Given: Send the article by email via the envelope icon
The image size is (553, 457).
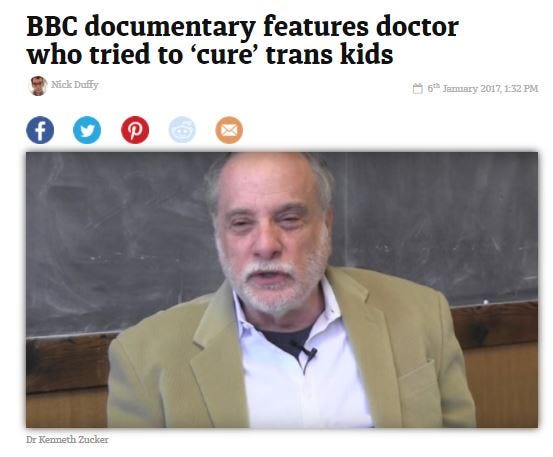Looking at the screenshot, I should click(x=229, y=130).
